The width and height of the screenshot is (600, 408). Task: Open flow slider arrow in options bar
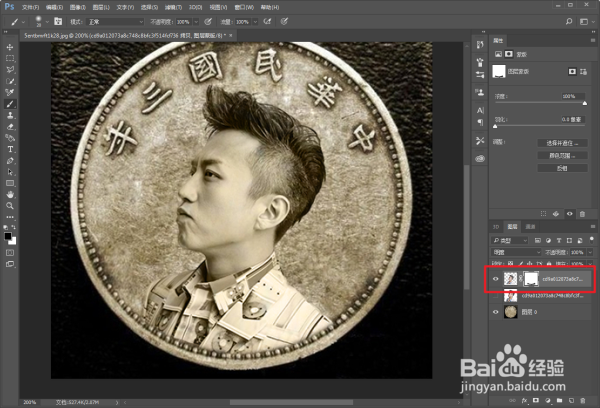(x=255, y=22)
